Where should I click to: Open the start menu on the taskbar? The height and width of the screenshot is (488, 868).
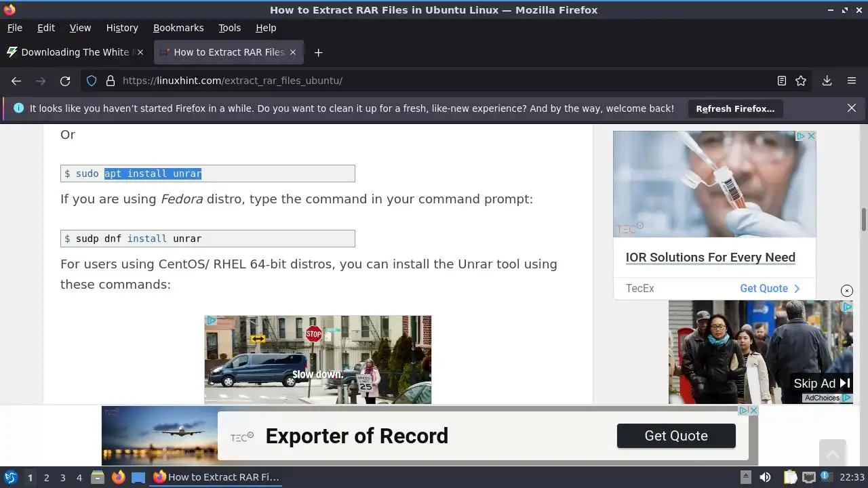point(11,477)
